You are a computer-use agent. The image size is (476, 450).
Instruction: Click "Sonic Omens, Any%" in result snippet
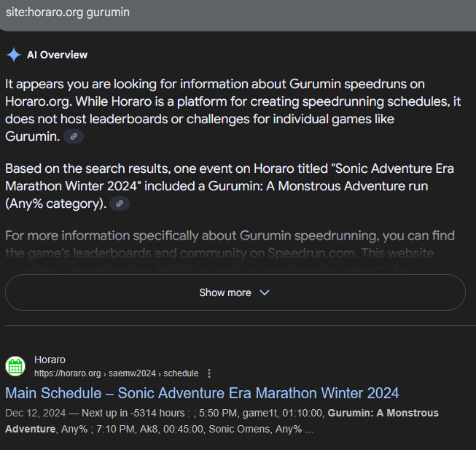click(x=255, y=428)
